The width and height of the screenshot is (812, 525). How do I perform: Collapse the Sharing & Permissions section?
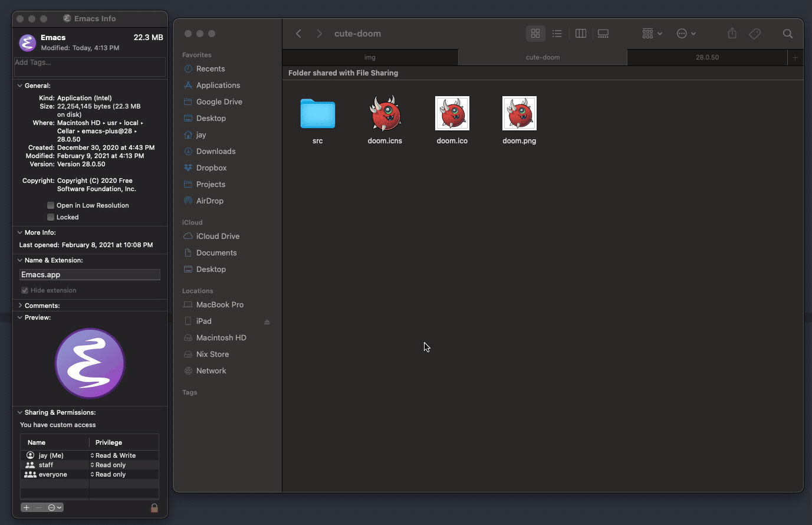coord(20,412)
